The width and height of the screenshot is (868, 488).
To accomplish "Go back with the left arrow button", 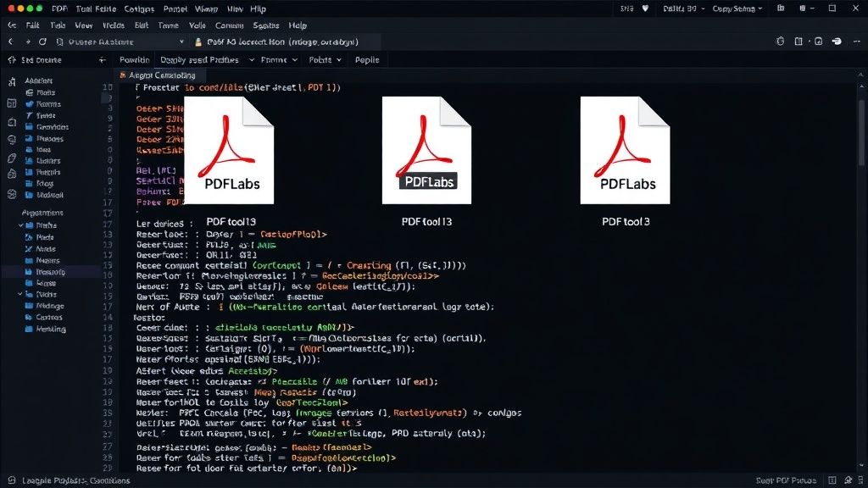I will click(x=10, y=42).
